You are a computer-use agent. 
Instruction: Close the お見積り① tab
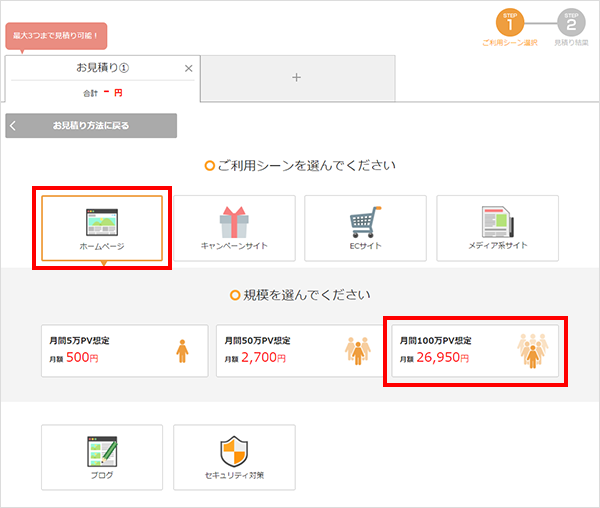(189, 68)
